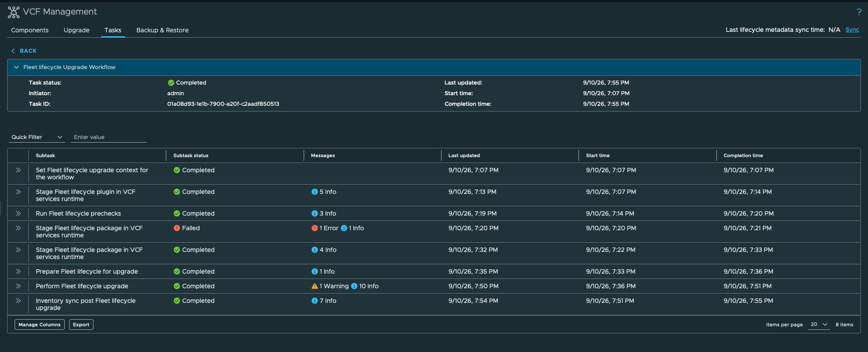Expand the Stage Fleet lifecycle plugin row
The width and height of the screenshot is (868, 352).
[18, 192]
